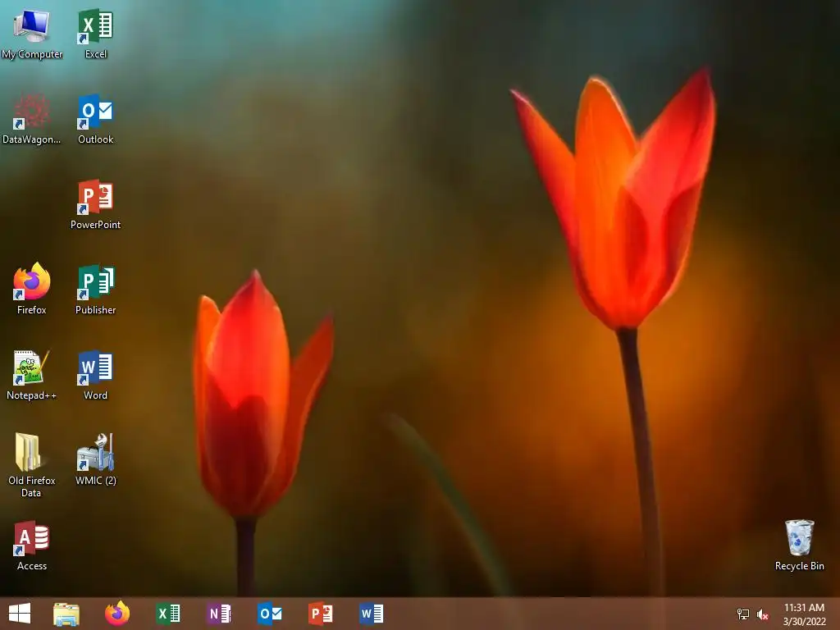The width and height of the screenshot is (840, 630).
Task: Launch OneNote from the taskbar
Action: (218, 614)
